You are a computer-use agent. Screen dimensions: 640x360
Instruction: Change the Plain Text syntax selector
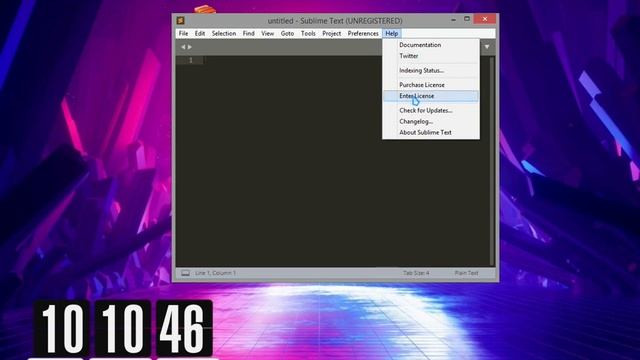(466, 273)
